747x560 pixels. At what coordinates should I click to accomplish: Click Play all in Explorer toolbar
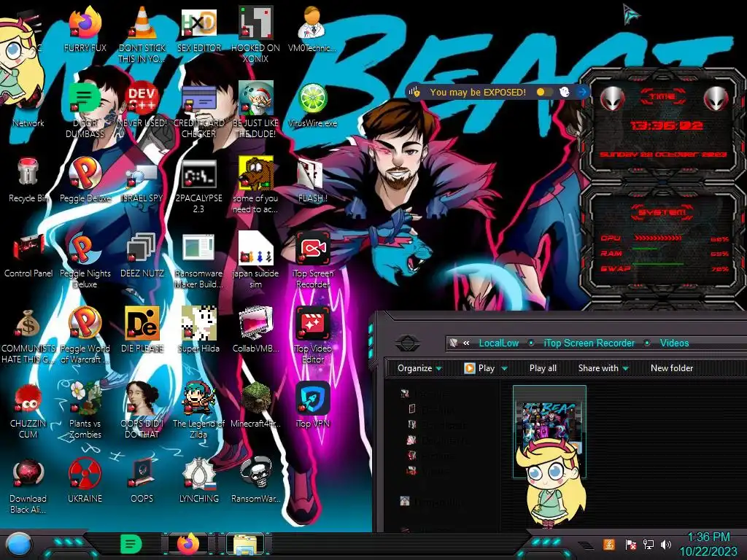click(543, 368)
